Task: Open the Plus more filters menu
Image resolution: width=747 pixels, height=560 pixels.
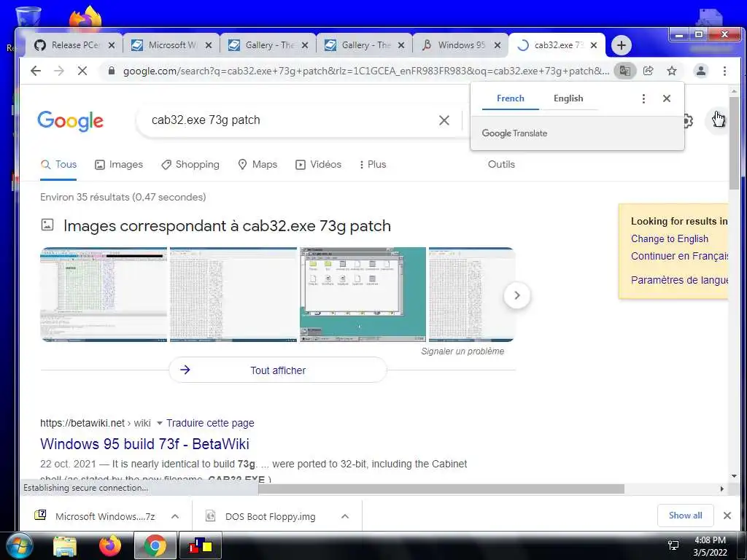Action: 373,164
